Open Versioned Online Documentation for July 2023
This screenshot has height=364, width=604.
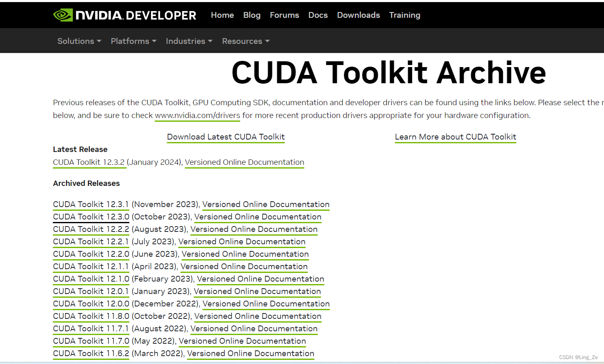coord(242,242)
